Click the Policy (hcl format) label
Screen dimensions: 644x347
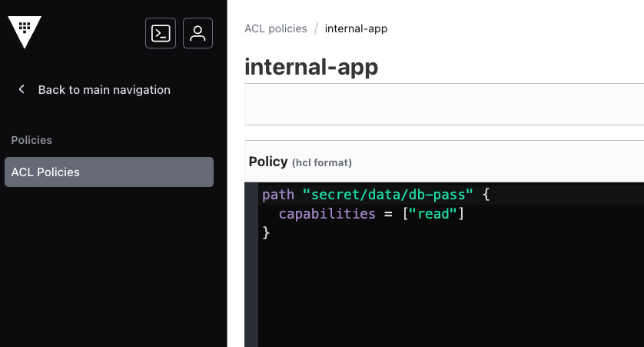pos(300,162)
